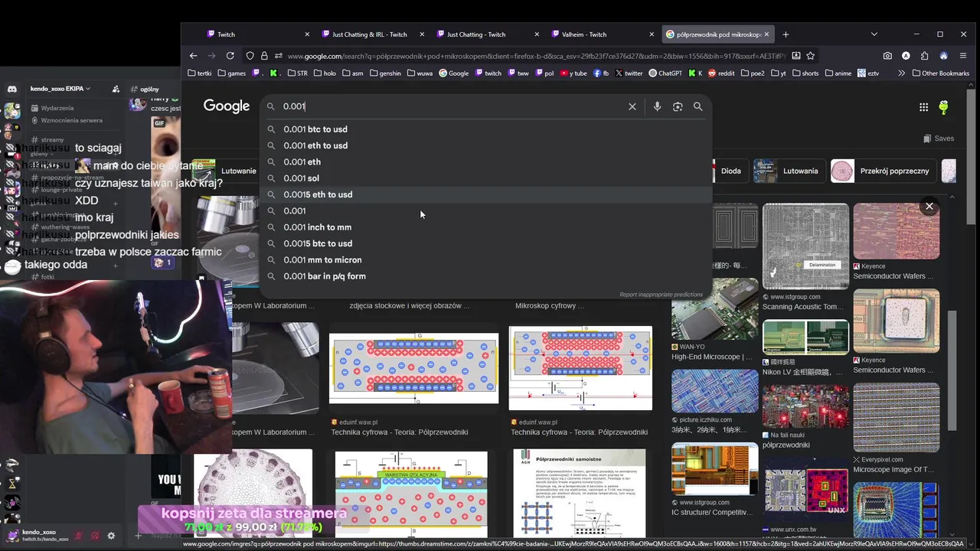Switch to the Valheim - Twitch tab
980x551 pixels.
601,34
